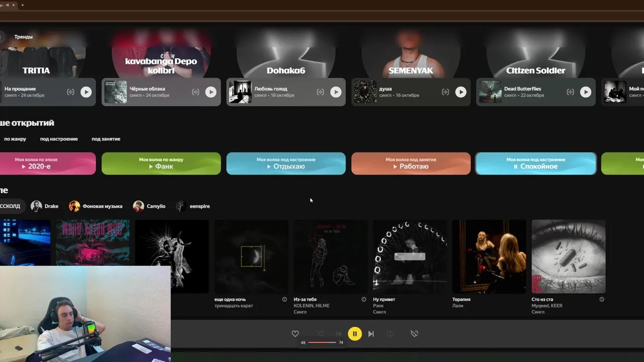The width and height of the screenshot is (644, 362).
Task: Open the SEMENYAK artist card
Action: (x=411, y=53)
